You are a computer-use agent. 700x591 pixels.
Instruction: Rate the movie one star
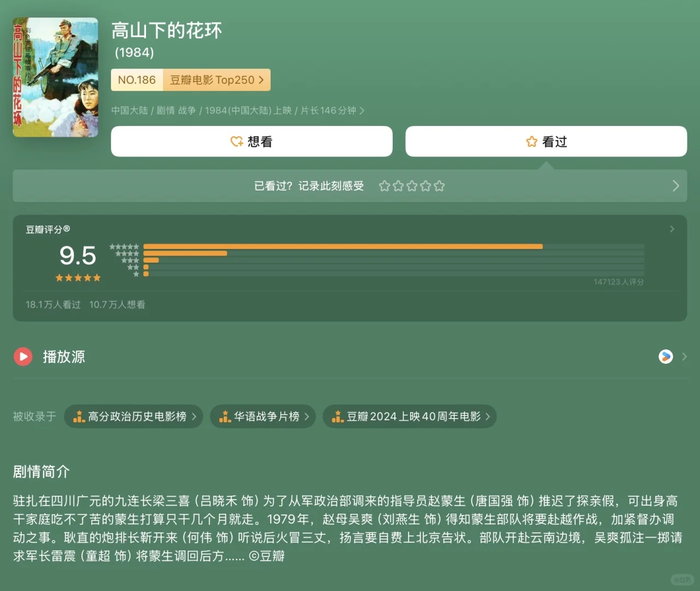coord(384,186)
